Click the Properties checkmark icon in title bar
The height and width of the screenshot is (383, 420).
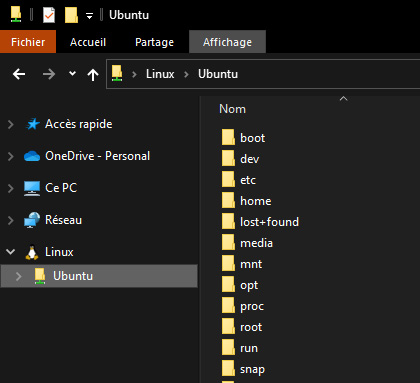point(49,15)
